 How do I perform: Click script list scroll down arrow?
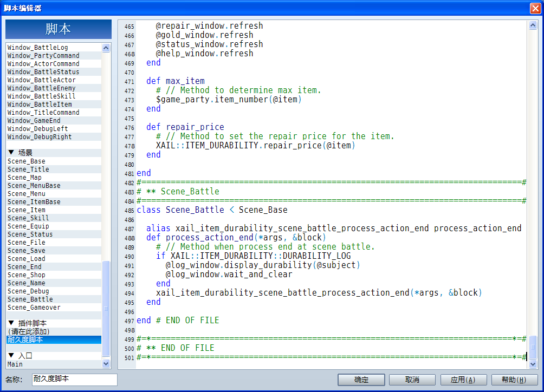pyautogui.click(x=106, y=364)
